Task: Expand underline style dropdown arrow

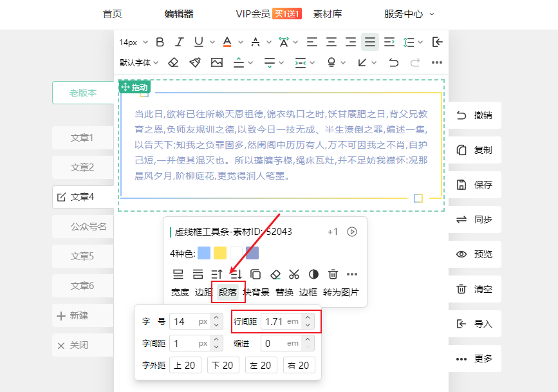Action: point(212,42)
